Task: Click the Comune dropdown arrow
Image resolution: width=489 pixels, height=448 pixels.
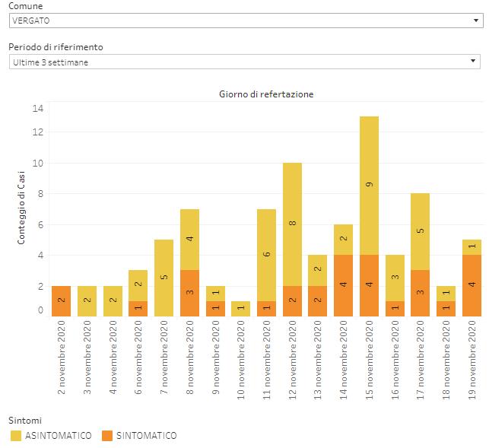Action: [475, 21]
